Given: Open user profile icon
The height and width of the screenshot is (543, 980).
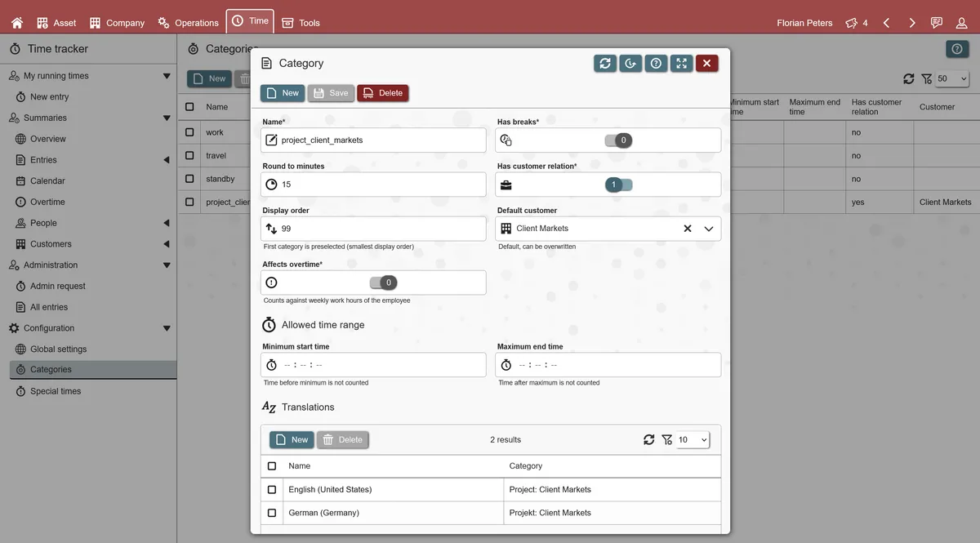Looking at the screenshot, I should pyautogui.click(x=962, y=23).
